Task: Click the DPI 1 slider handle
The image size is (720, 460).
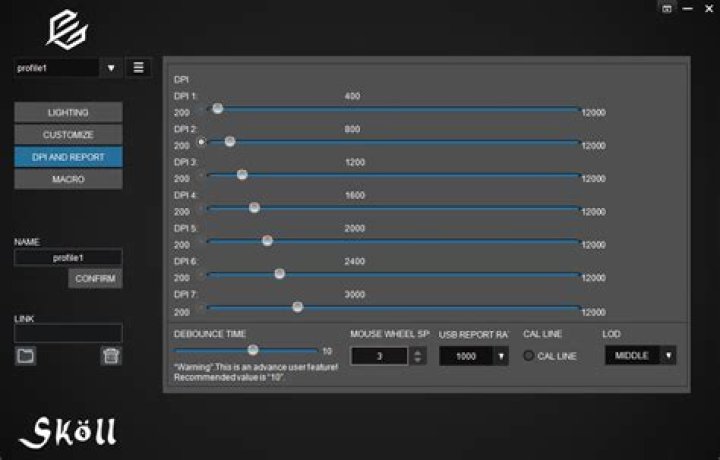Action: (x=218, y=108)
